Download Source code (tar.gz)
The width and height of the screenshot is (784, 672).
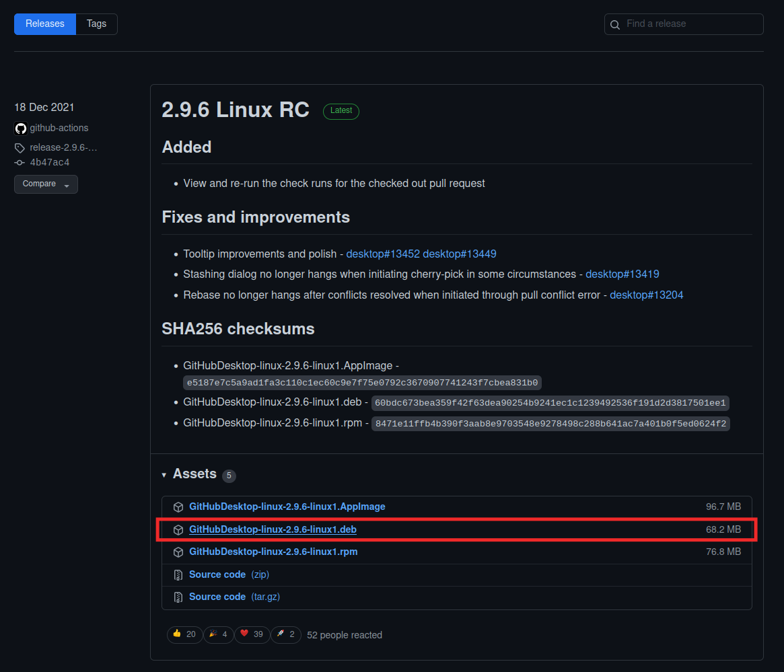point(234,597)
